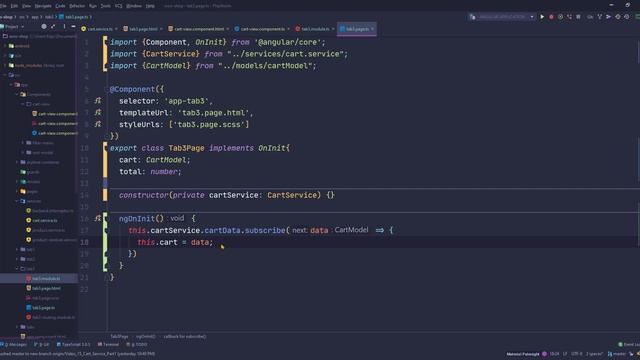Collapse the Tab3Page class fold marker
640x360 pixels.
pyautogui.click(x=106, y=148)
